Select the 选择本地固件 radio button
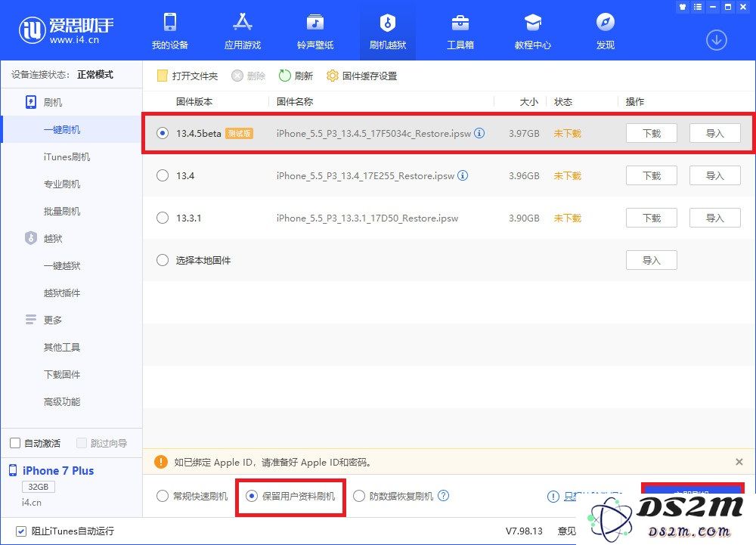 coord(163,260)
